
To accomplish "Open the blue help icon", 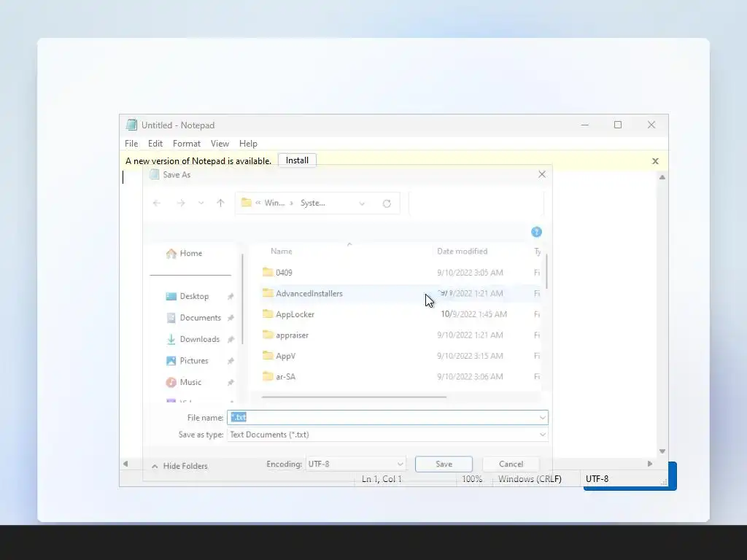I will (536, 232).
